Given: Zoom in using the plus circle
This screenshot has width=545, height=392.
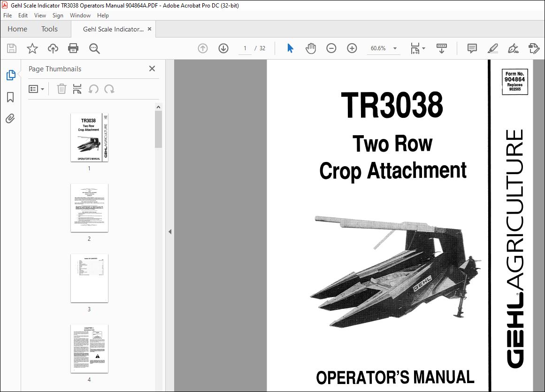Looking at the screenshot, I should [x=352, y=48].
